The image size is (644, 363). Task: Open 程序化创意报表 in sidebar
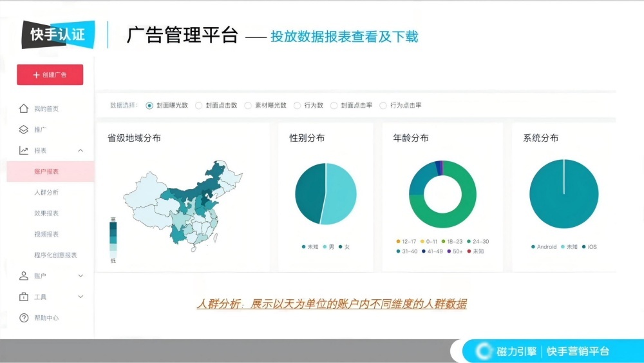pyautogui.click(x=55, y=255)
